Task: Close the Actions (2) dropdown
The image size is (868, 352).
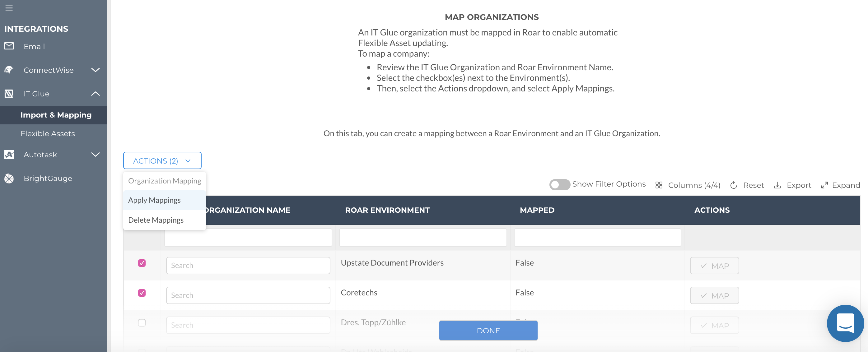Action: [x=162, y=161]
